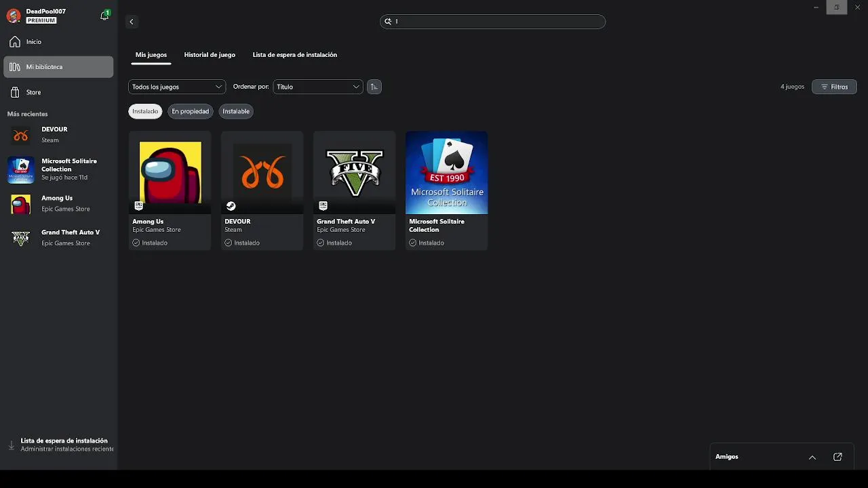The height and width of the screenshot is (488, 868).
Task: Expand the Amigos panel chevron
Action: (812, 457)
